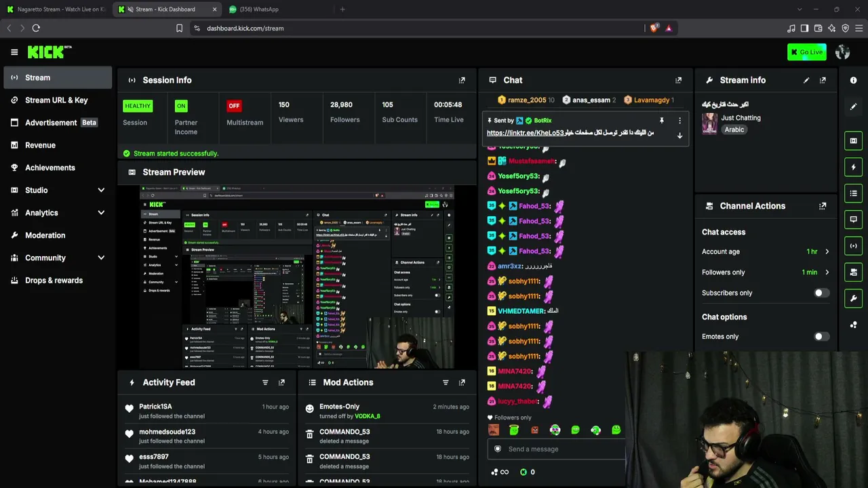Bookmark this page in browser toolbar

[x=179, y=28]
